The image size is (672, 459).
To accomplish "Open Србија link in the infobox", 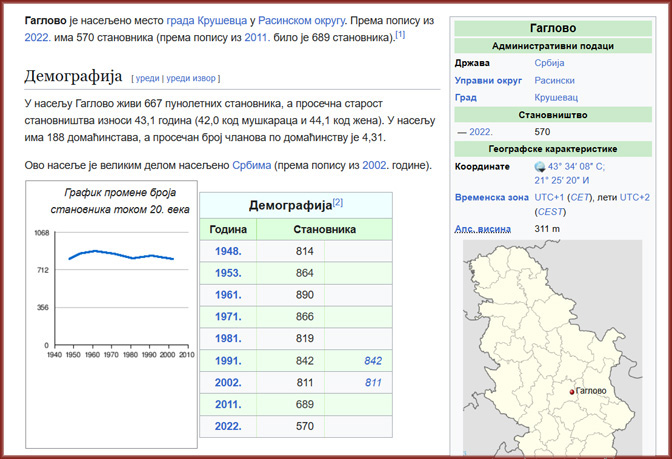I will pos(548,63).
